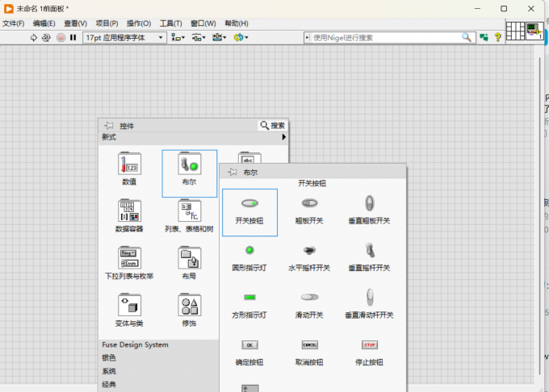Open the Distribute Objects dropdown
Screen dimensions: 549x392
(199, 37)
